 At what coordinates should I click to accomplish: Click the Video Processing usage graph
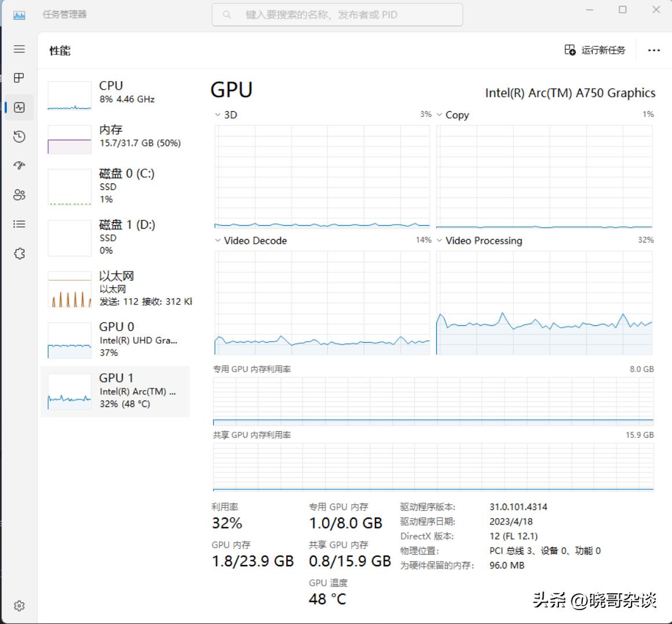(545, 303)
